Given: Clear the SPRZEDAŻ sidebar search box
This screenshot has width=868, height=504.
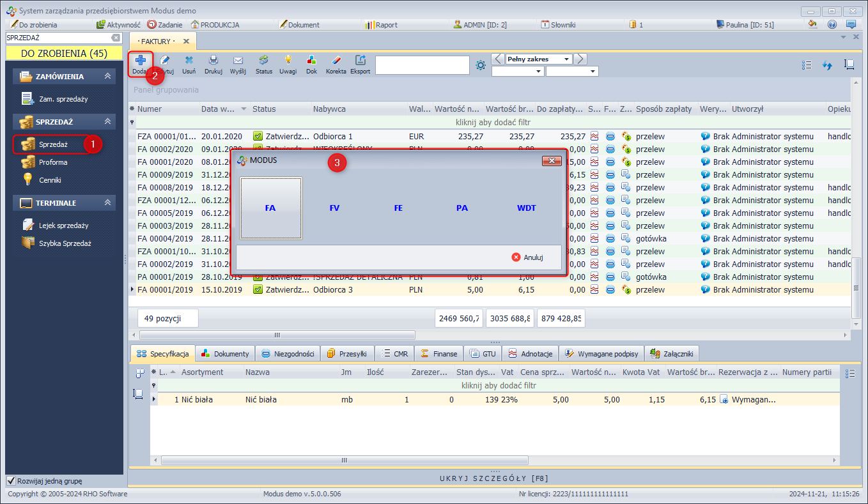Looking at the screenshot, I should tap(116, 38).
